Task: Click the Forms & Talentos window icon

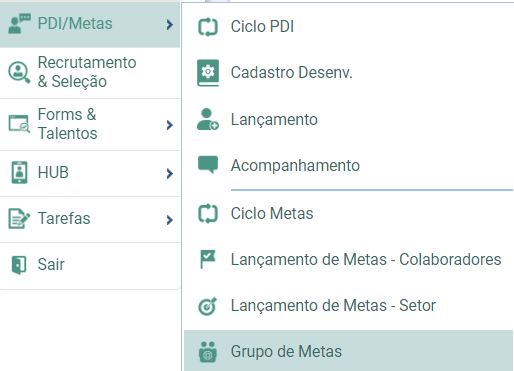Action: tap(19, 124)
